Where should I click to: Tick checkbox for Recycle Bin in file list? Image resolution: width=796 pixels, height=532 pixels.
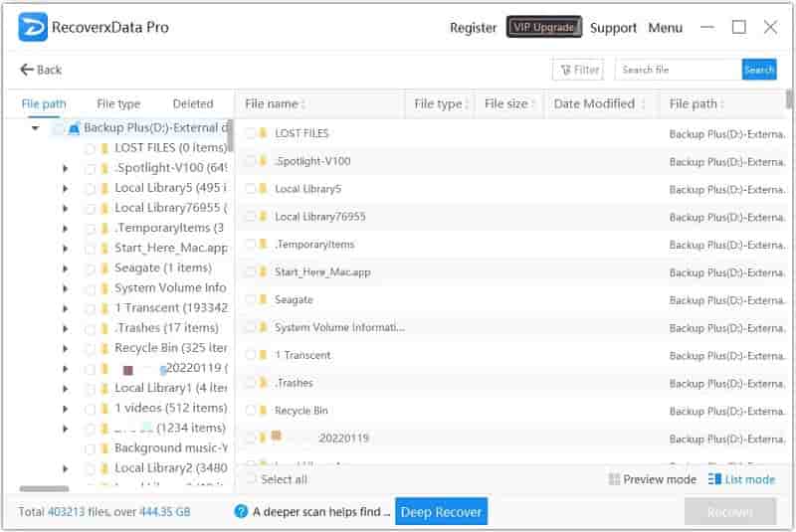(251, 411)
